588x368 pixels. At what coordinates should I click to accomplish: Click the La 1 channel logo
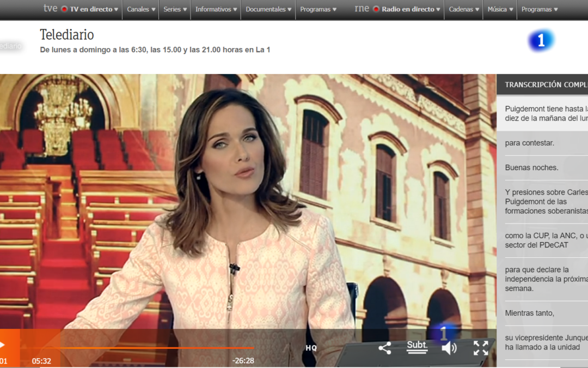[541, 41]
